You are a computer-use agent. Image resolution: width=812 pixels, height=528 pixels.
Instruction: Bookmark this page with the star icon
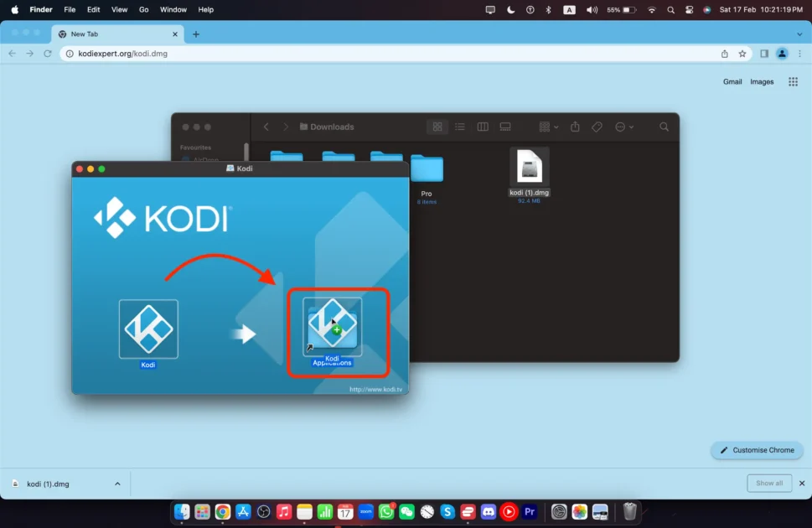(x=742, y=54)
